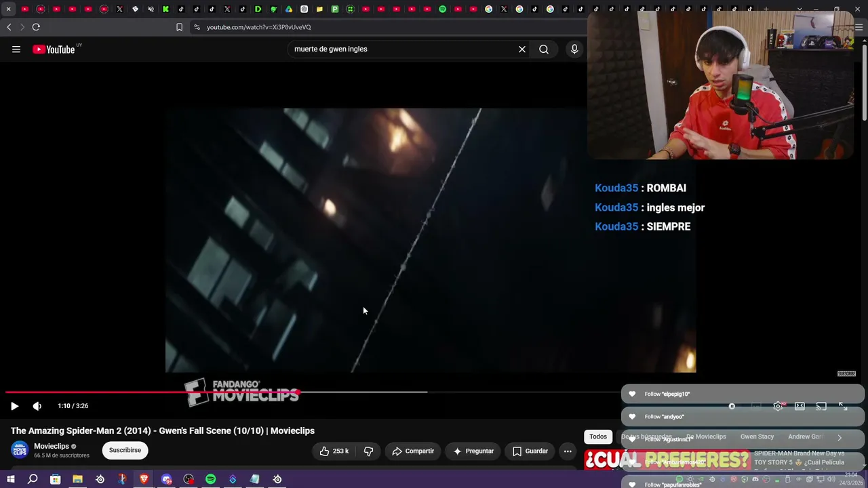
Task: Open Microsoft Store from the taskbar
Action: [55, 479]
